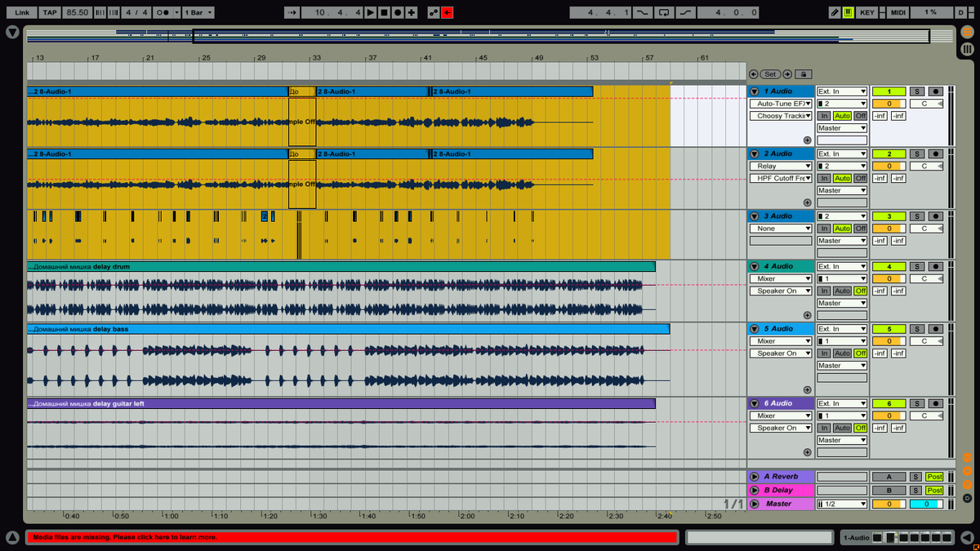Unfold the A Reverb return track
Screen dimensions: 980x551
coord(755,476)
